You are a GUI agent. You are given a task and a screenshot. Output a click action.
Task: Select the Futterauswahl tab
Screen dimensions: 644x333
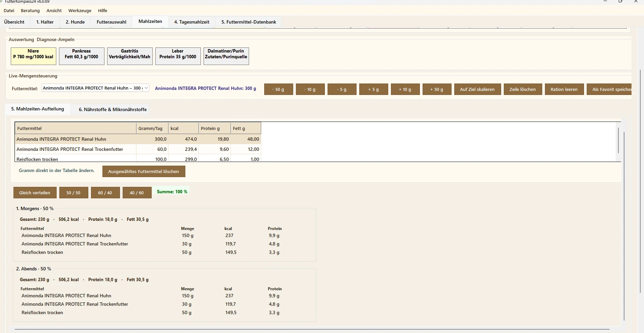(x=112, y=22)
